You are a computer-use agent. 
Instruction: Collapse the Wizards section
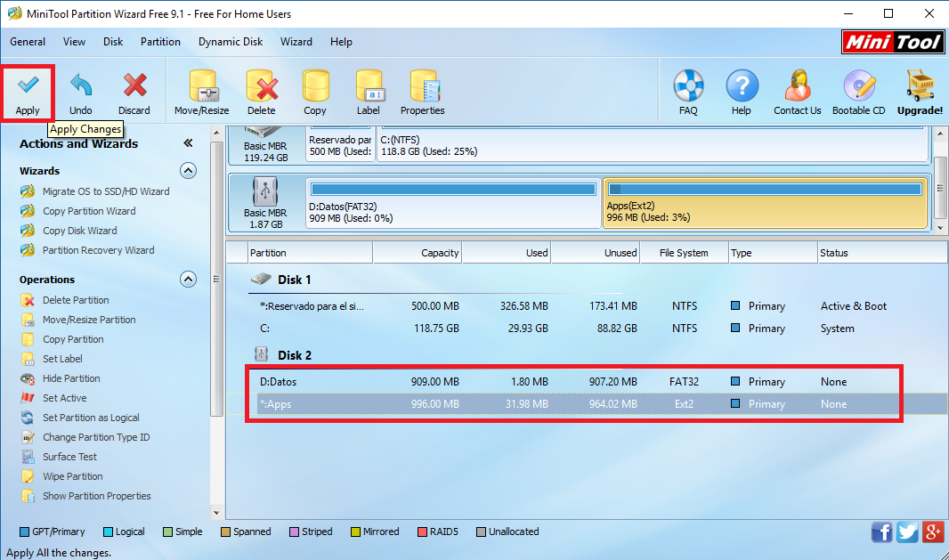(x=188, y=171)
